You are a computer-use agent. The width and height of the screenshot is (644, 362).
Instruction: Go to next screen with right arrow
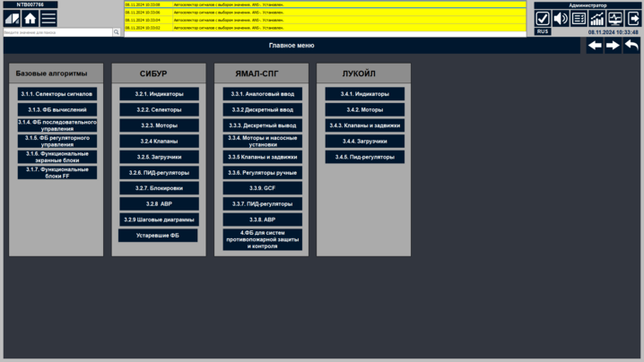point(613,46)
